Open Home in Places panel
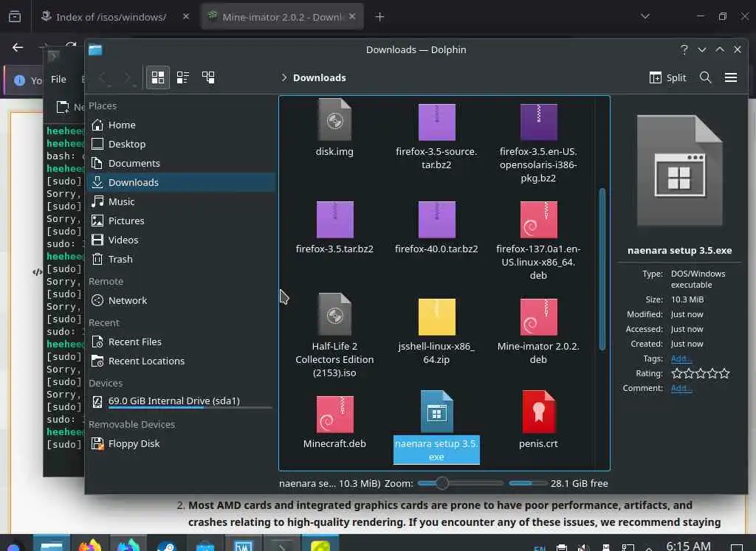The height and width of the screenshot is (551, 756). 182,125
